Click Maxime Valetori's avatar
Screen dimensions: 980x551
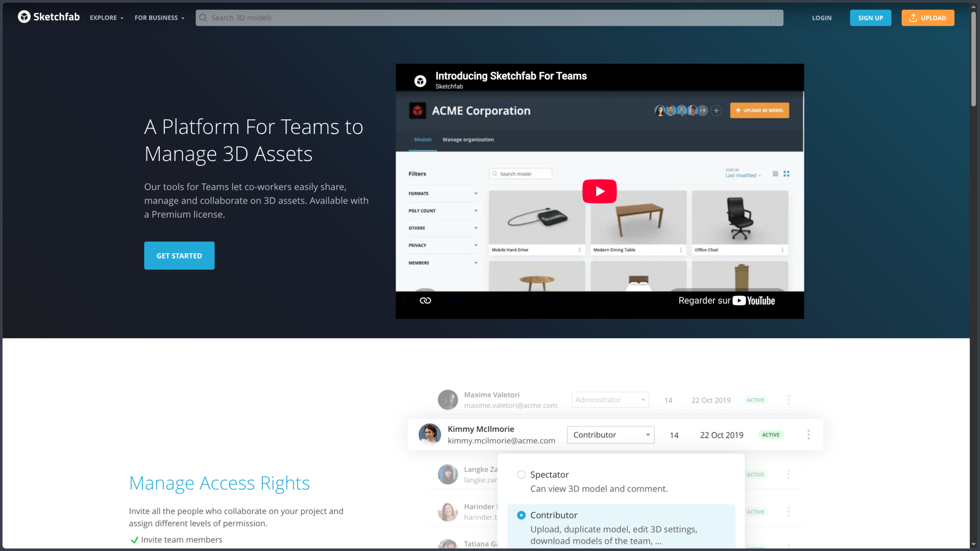pos(448,400)
